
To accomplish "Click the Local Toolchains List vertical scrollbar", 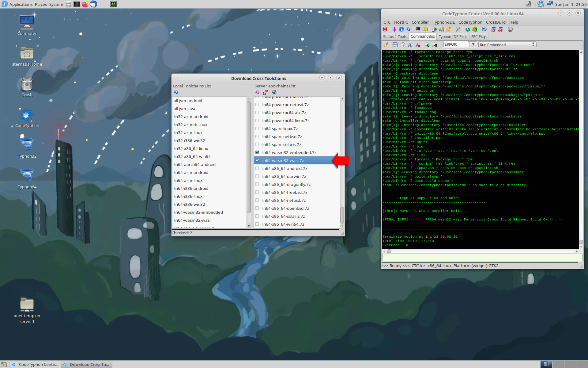I will point(248,156).
